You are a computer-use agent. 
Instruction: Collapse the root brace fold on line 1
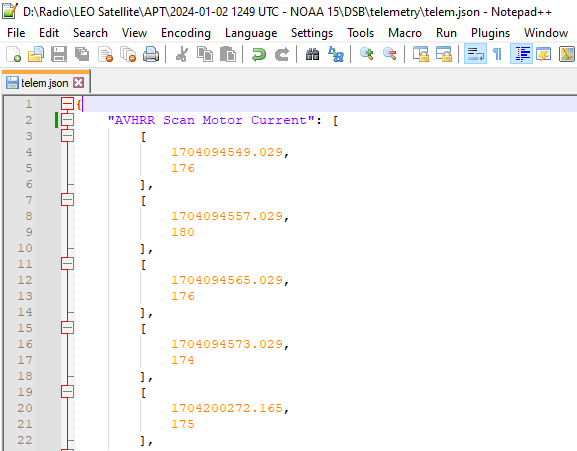(67, 104)
